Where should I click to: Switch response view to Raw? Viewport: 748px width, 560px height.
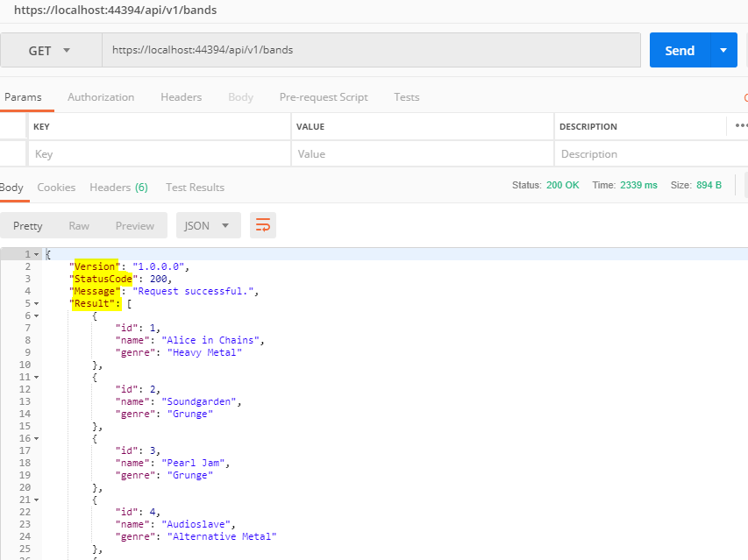79,225
